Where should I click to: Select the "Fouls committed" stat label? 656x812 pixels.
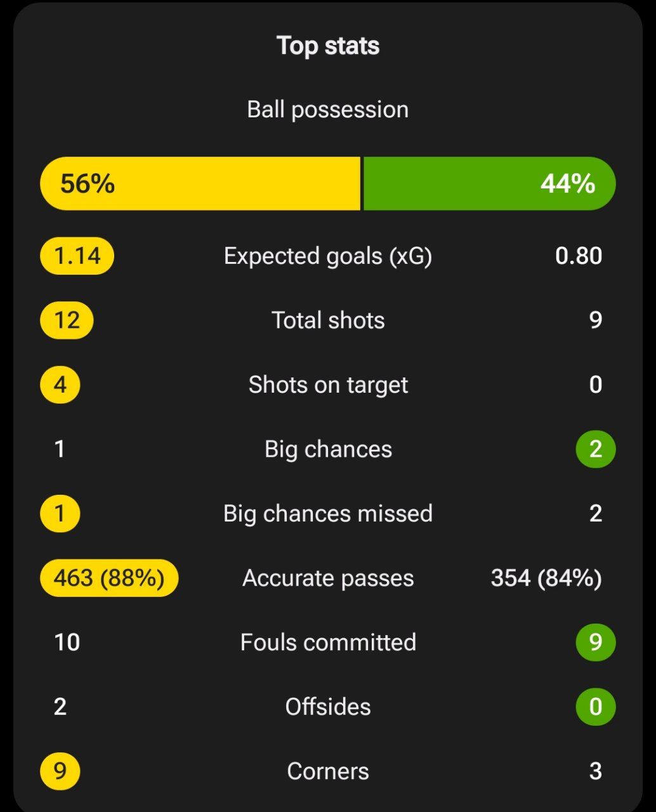point(328,642)
